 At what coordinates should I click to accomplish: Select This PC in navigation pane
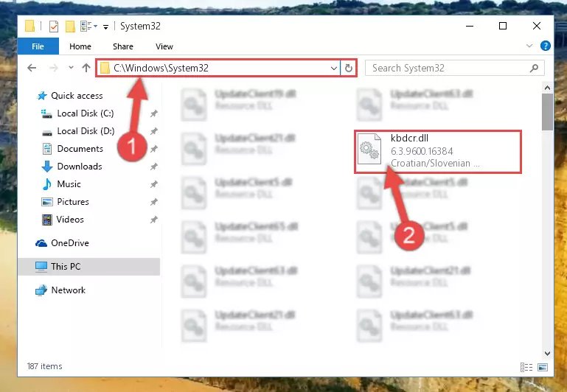click(x=88, y=267)
